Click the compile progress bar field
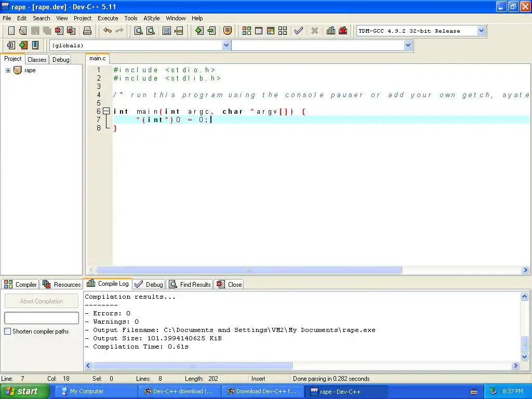Image resolution: width=532 pixels, height=399 pixels. click(x=42, y=318)
